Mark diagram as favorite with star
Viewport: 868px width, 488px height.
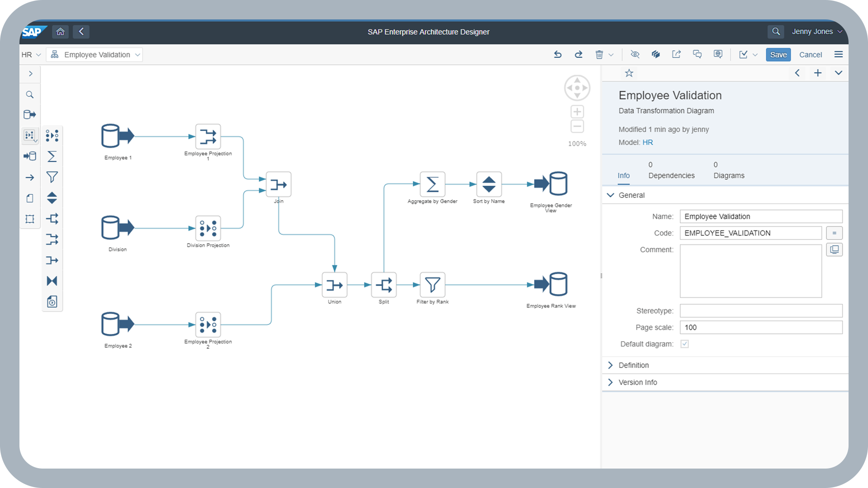629,73
